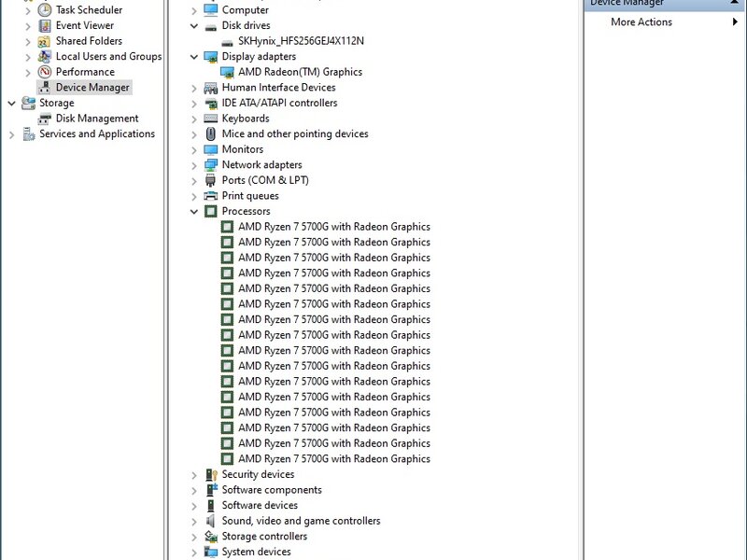The height and width of the screenshot is (560, 747).
Task: Select Device Manager in the left tree
Action: [92, 88]
